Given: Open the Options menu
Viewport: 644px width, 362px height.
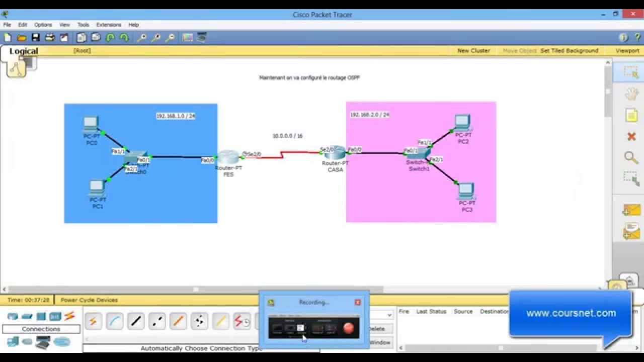Looking at the screenshot, I should pos(43,25).
